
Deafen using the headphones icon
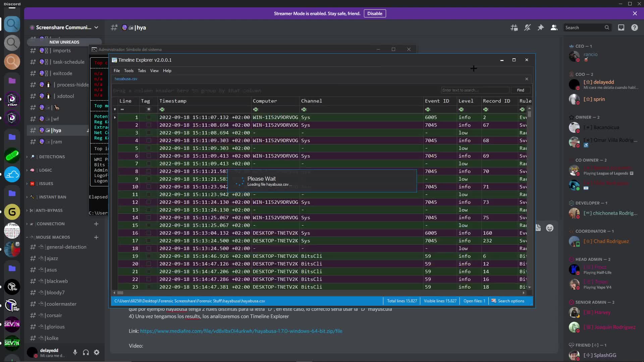pos(86,352)
